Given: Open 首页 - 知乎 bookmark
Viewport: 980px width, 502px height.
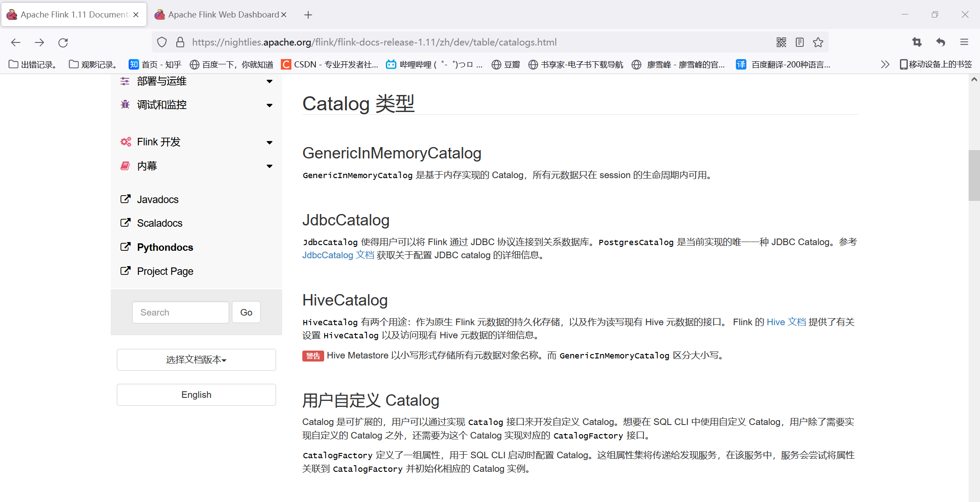Looking at the screenshot, I should pyautogui.click(x=155, y=65).
